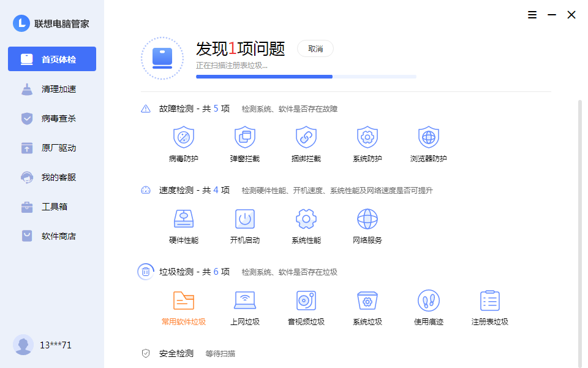Select 原厂驱动 sidebar tab
588x368 pixels.
[x=52, y=148]
